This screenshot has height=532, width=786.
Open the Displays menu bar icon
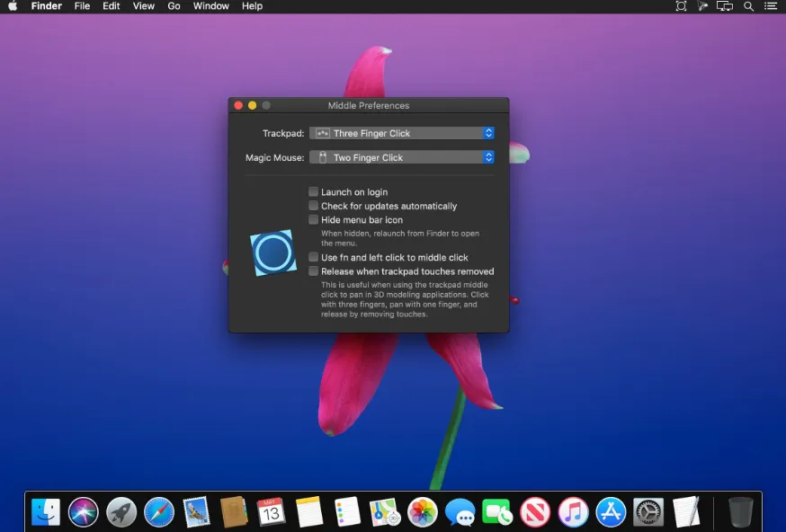pos(725,6)
